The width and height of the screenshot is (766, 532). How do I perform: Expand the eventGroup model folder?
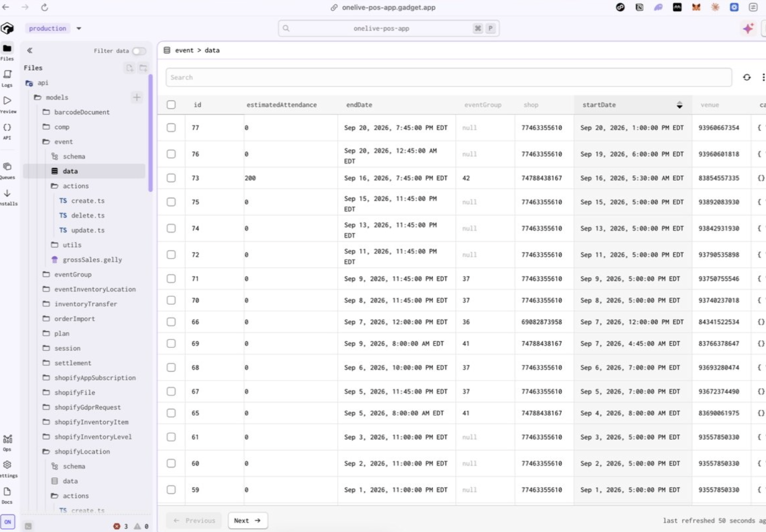(x=72, y=275)
